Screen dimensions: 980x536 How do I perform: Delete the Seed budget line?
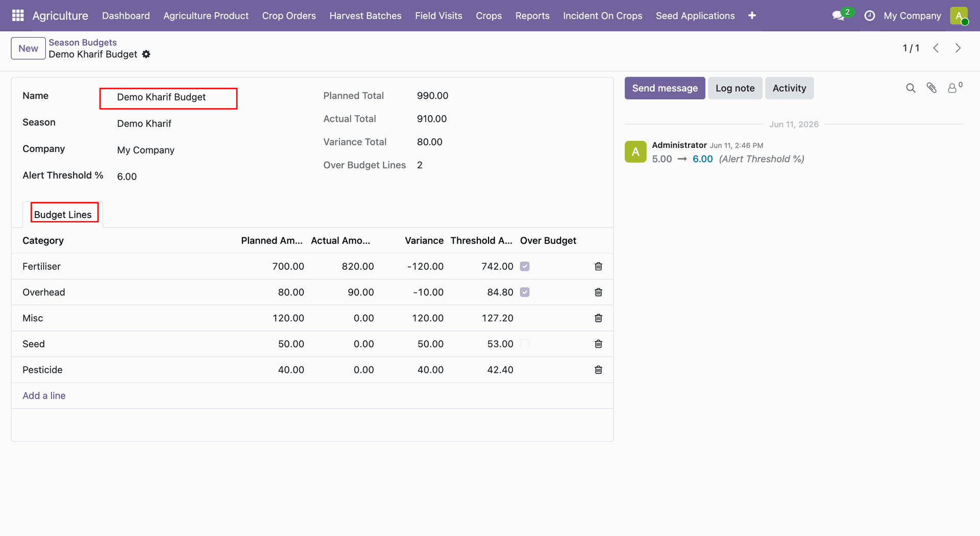[598, 344]
